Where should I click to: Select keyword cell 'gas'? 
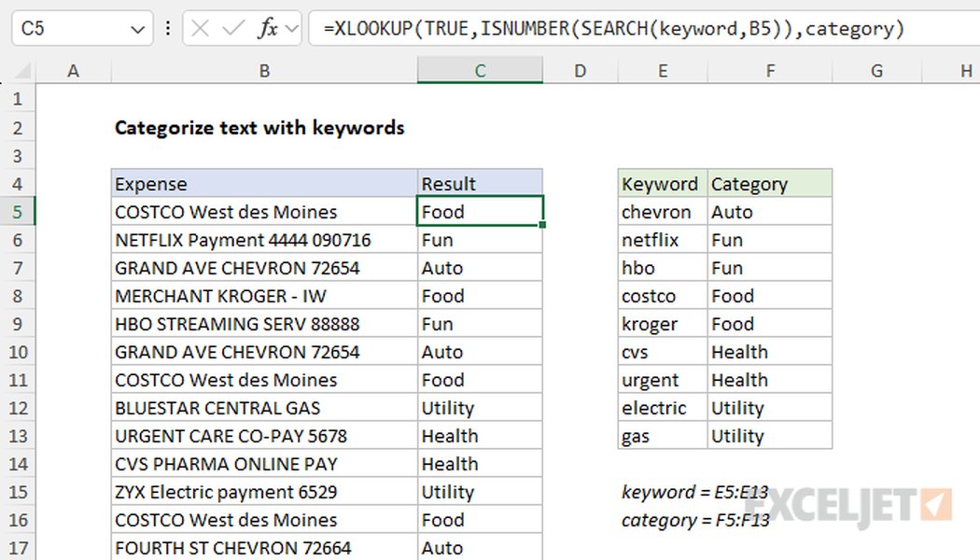tap(663, 436)
